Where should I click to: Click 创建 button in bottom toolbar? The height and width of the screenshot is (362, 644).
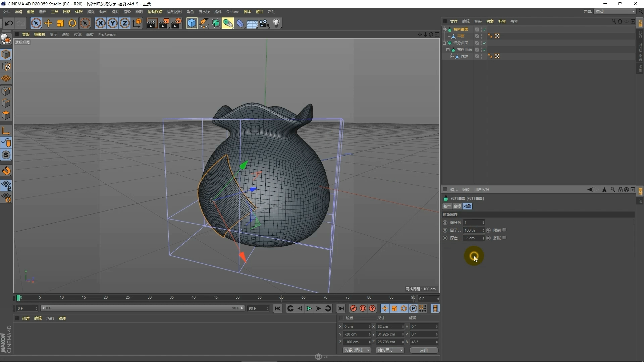pyautogui.click(x=26, y=318)
